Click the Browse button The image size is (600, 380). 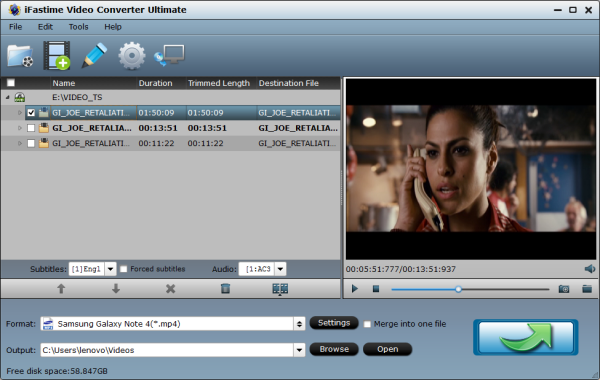(x=334, y=349)
